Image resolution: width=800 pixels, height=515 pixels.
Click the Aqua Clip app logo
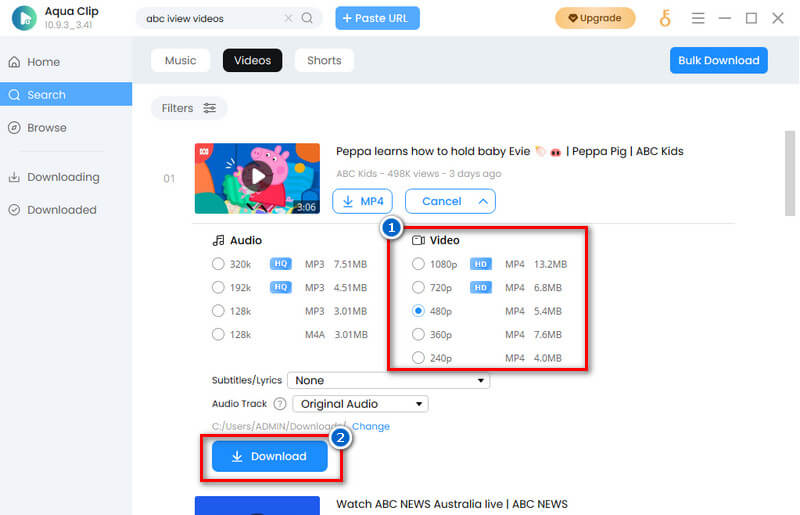(x=24, y=18)
